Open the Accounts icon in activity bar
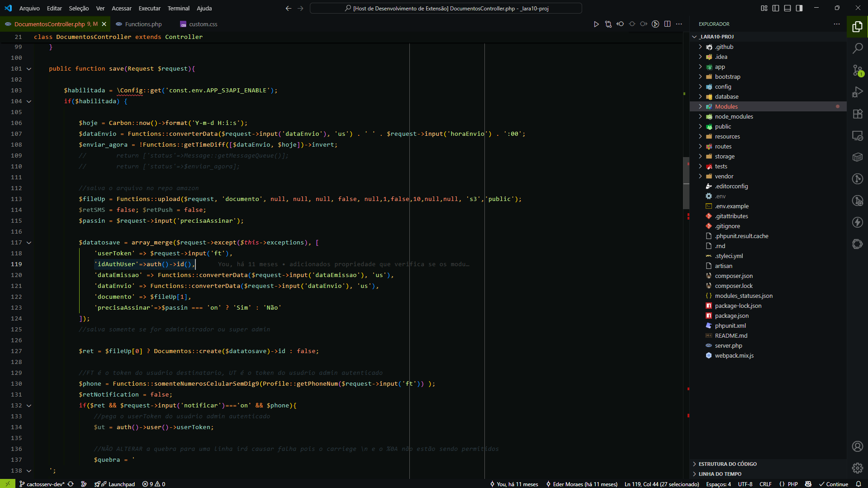The width and height of the screenshot is (868, 488). [x=857, y=446]
